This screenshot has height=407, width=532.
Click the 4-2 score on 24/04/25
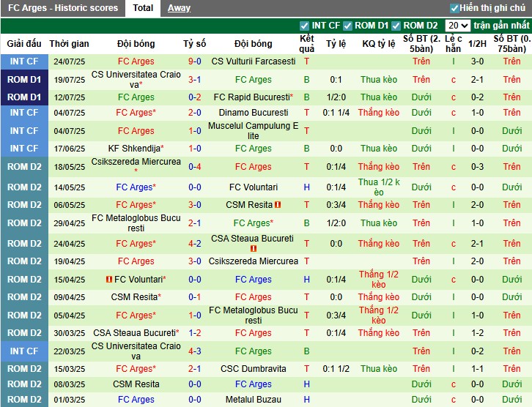(195, 244)
